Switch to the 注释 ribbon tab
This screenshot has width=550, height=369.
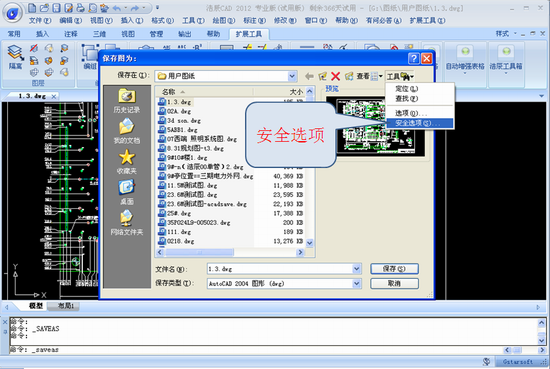coord(71,34)
